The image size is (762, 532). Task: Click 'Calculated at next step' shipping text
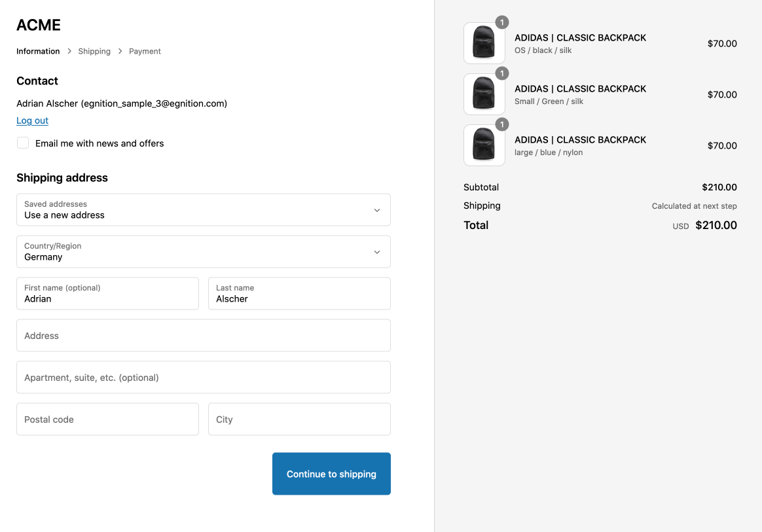(x=694, y=206)
